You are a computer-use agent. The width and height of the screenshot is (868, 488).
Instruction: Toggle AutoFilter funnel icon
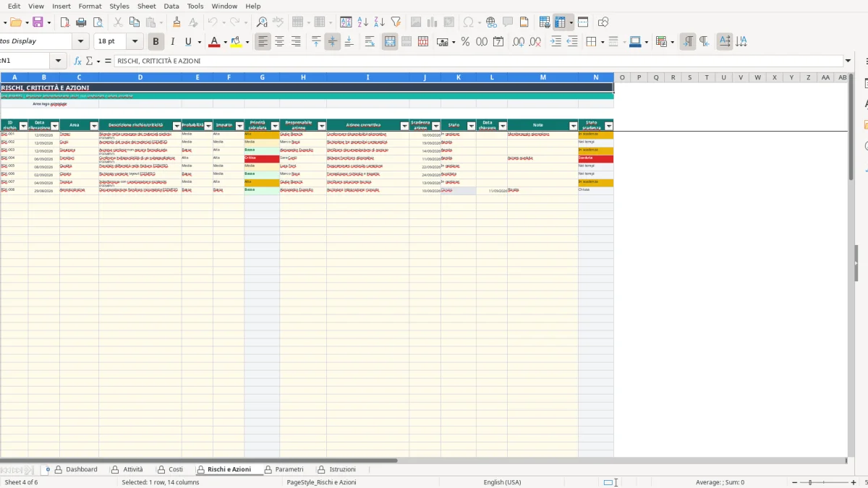point(396,22)
